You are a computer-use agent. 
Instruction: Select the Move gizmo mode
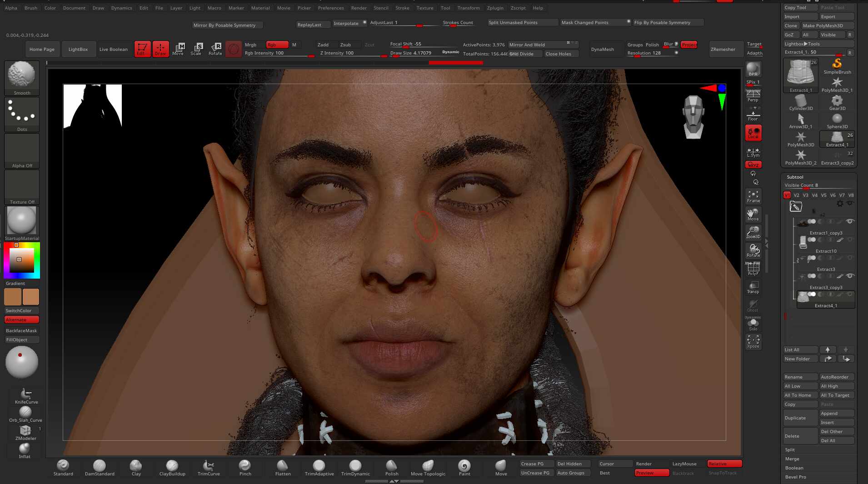(x=178, y=49)
